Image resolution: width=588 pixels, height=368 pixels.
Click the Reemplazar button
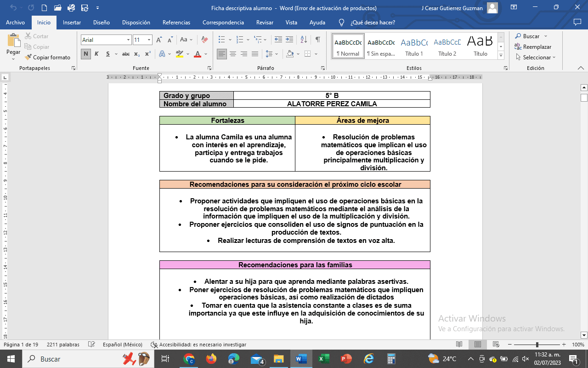click(x=533, y=47)
